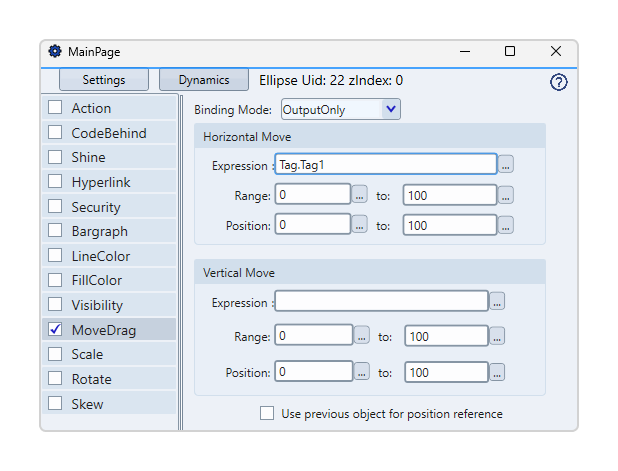Viewport: 618px width, 471px height.
Task: Click ellipsis button beside Vertical Position start
Action: [362, 372]
